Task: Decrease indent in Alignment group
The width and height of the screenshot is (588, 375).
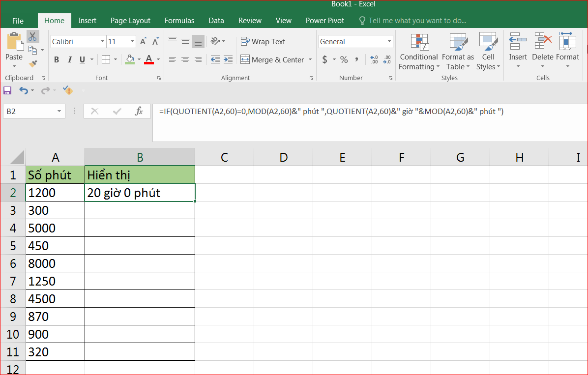Action: tap(215, 59)
